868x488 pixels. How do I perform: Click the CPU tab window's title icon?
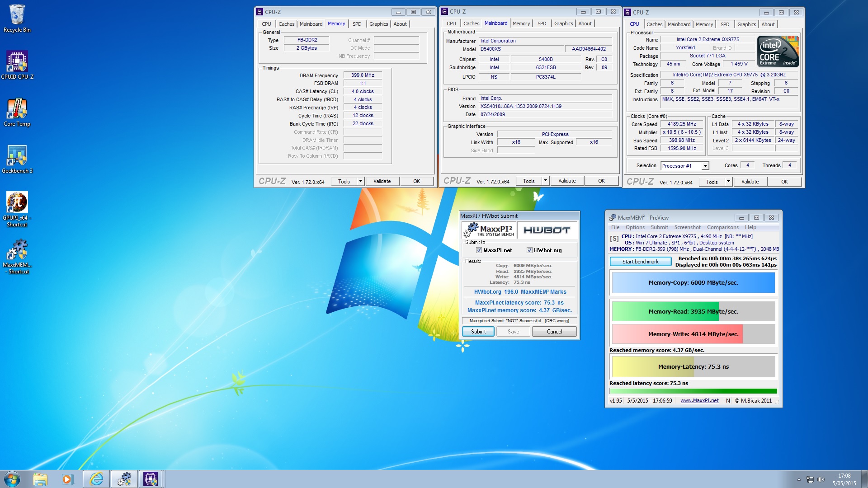[x=627, y=12]
